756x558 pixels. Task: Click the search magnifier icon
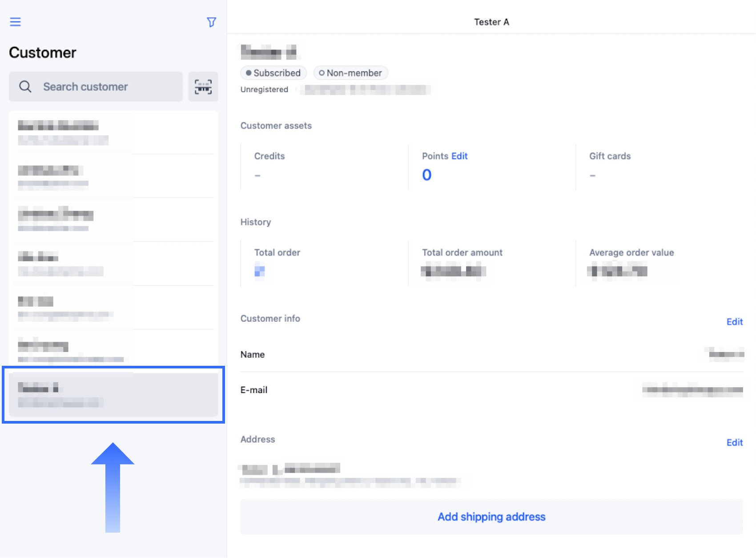[x=25, y=87]
